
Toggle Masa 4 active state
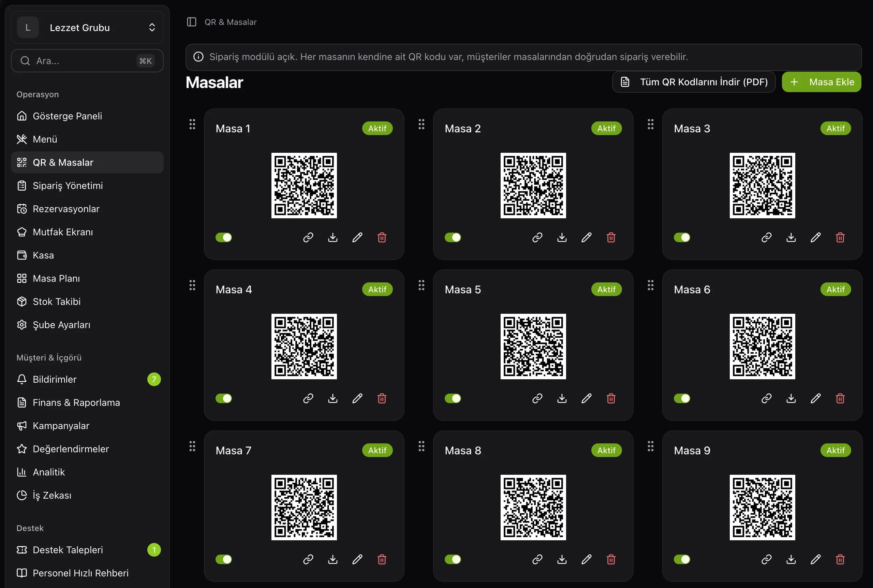tap(224, 398)
